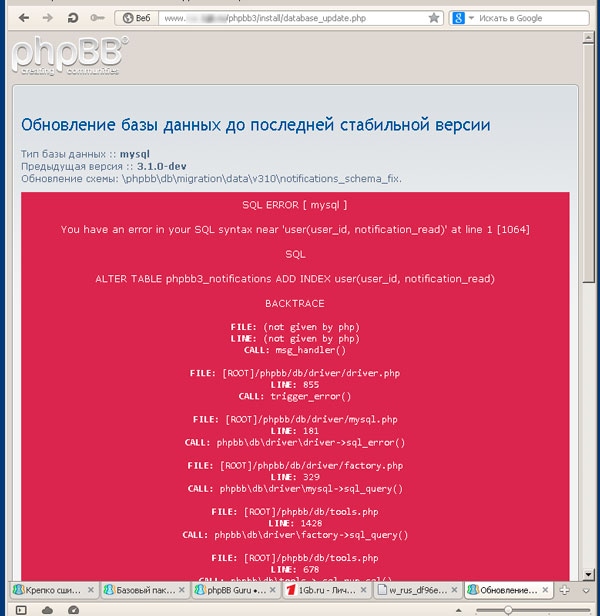Go forward with the forward arrow

pyautogui.click(x=48, y=18)
